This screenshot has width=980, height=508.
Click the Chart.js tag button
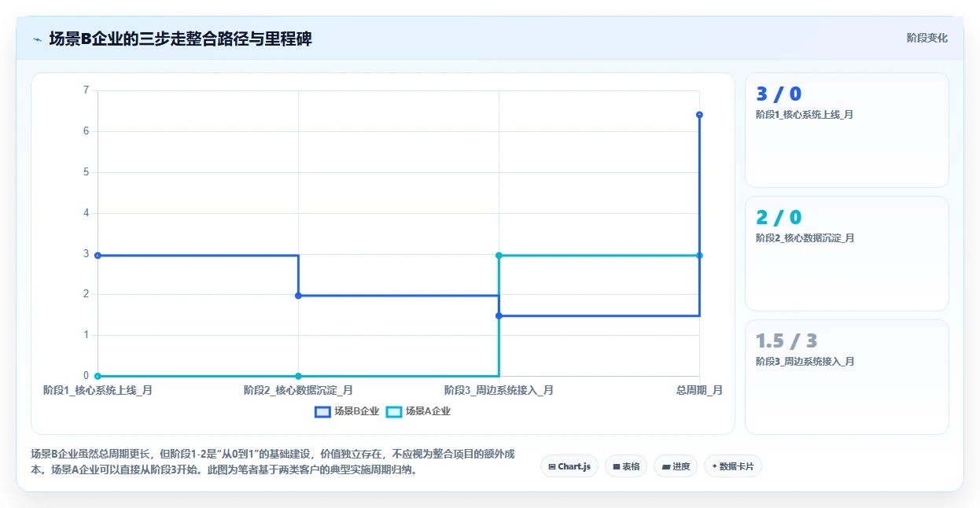tap(569, 466)
